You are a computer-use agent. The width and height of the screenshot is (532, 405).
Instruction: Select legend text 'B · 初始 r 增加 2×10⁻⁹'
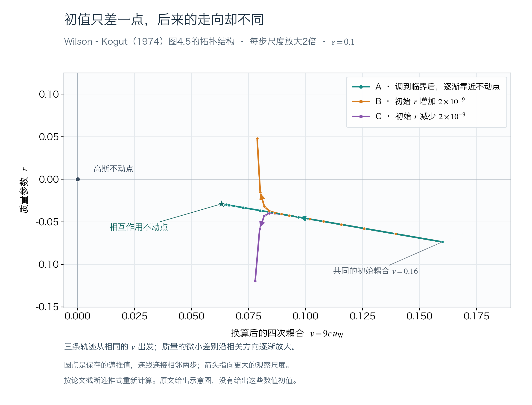pos(420,101)
